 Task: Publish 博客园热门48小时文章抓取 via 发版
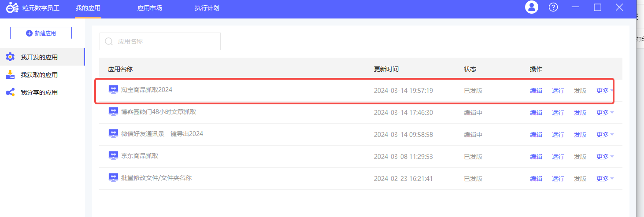(580, 113)
